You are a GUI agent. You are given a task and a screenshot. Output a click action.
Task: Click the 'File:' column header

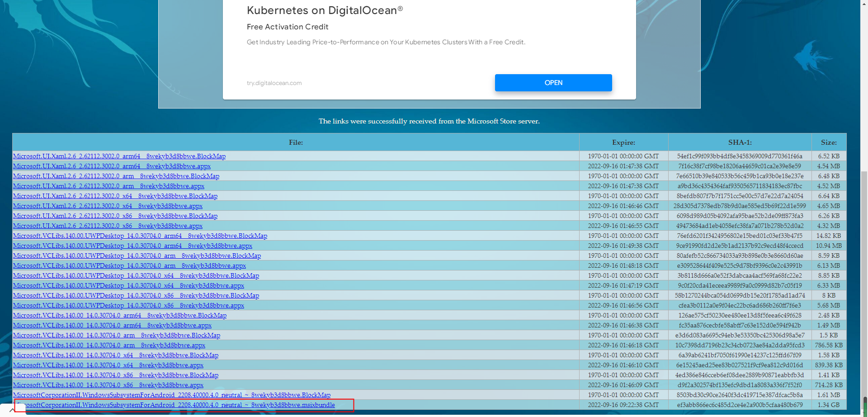coord(296,142)
